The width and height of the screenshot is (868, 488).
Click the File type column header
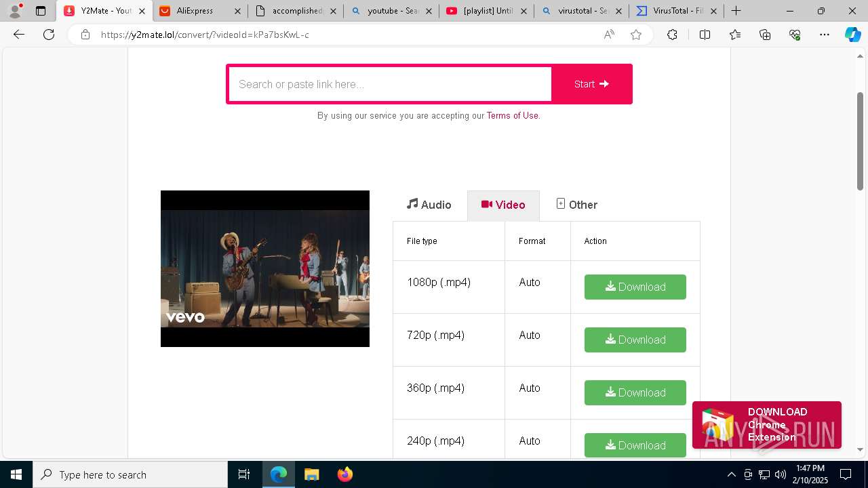422,241
